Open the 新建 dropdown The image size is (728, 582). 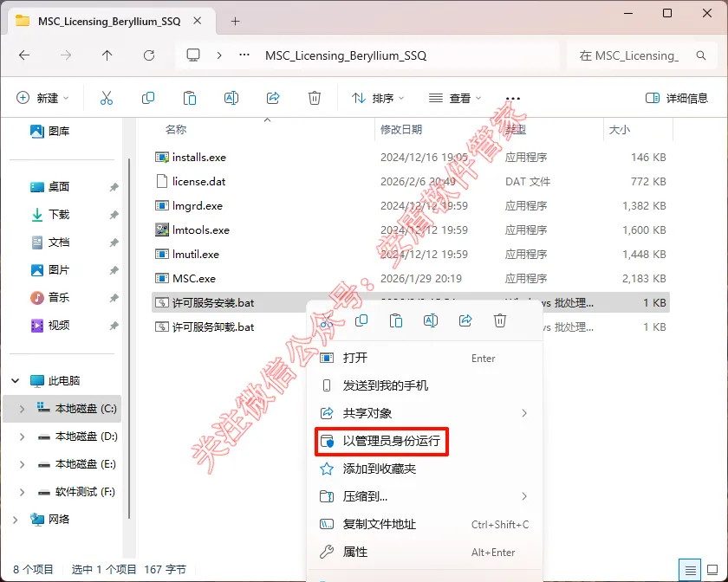pos(42,98)
